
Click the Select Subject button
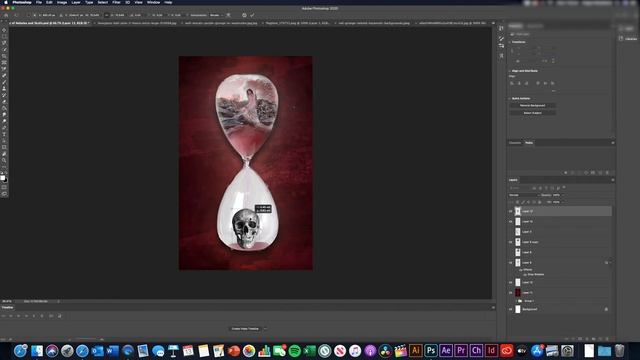pos(532,113)
